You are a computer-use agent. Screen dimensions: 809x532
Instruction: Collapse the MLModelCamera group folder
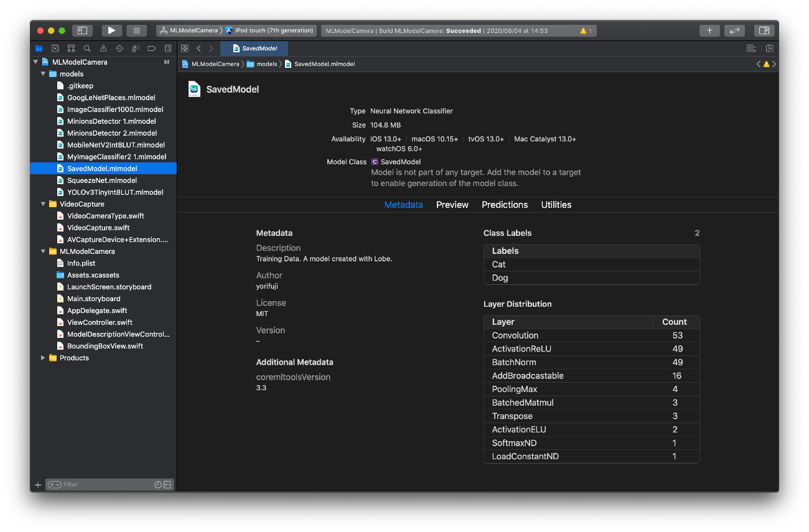tap(43, 251)
